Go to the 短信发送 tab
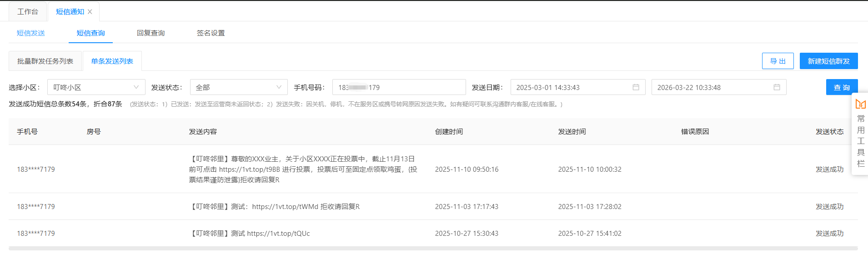868x254 pixels. 31,33
